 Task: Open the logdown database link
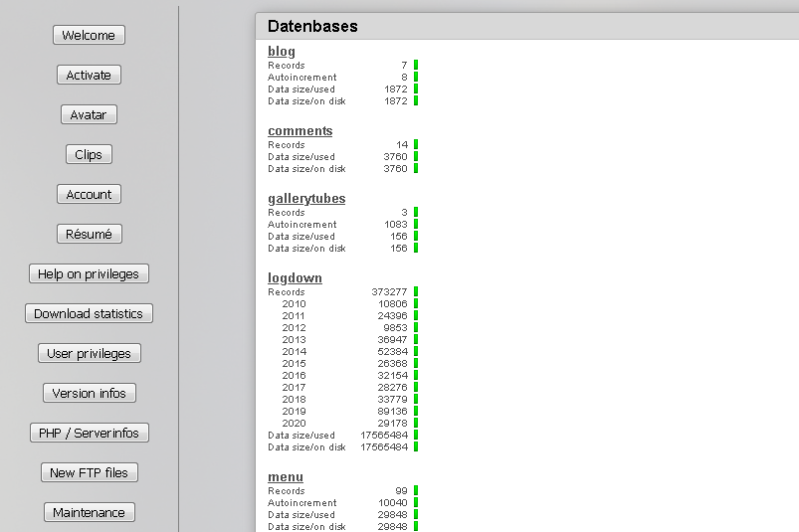click(295, 278)
